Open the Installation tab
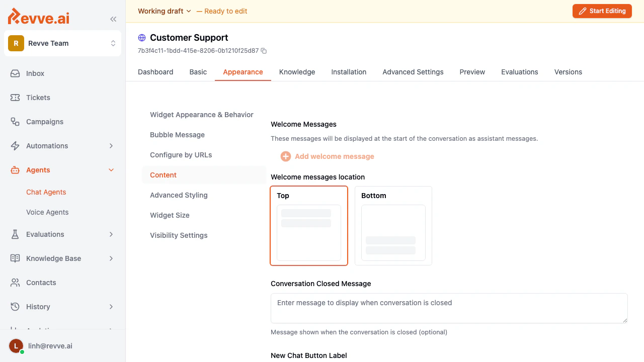The width and height of the screenshot is (644, 362). (349, 72)
